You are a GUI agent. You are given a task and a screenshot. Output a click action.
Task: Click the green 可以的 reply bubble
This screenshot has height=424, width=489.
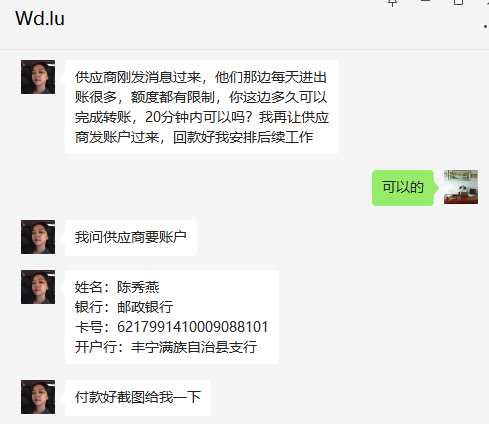click(403, 188)
